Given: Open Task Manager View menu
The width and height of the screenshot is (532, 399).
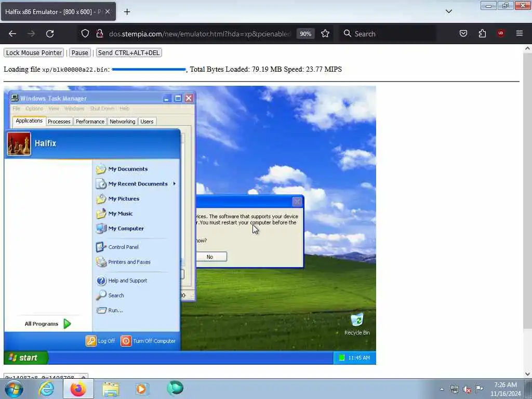Looking at the screenshot, I should tap(54, 109).
